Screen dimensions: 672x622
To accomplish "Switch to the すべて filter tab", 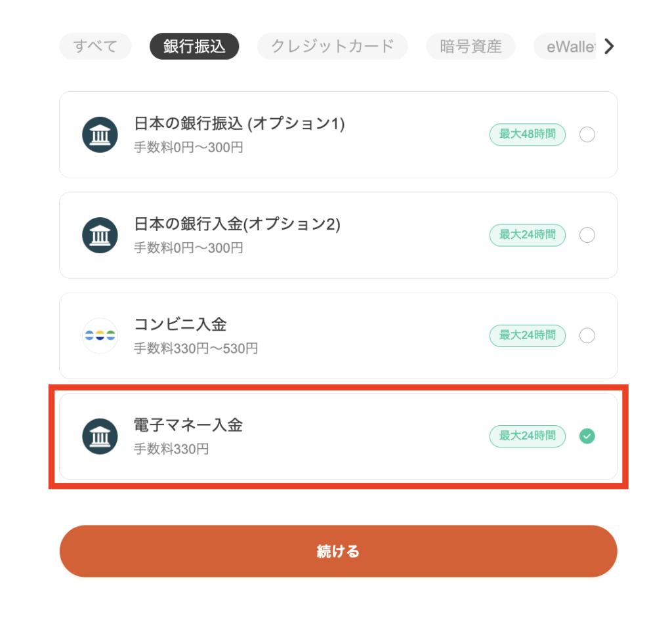I will pos(95,47).
